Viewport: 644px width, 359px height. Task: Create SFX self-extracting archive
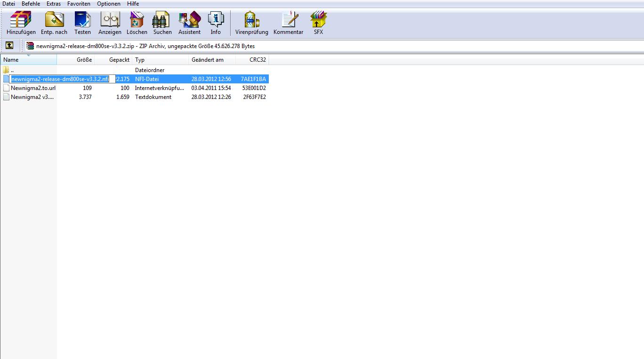point(318,23)
